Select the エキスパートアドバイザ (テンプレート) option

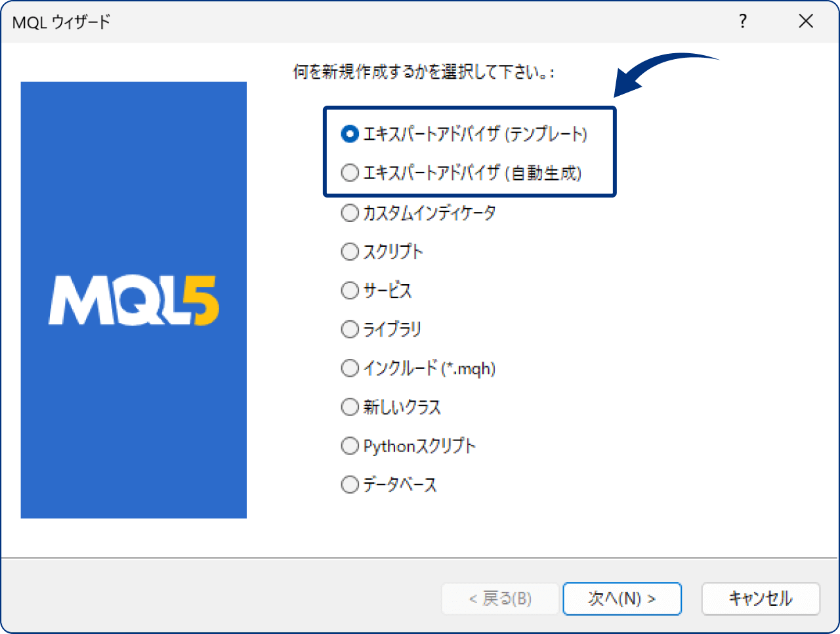point(350,134)
